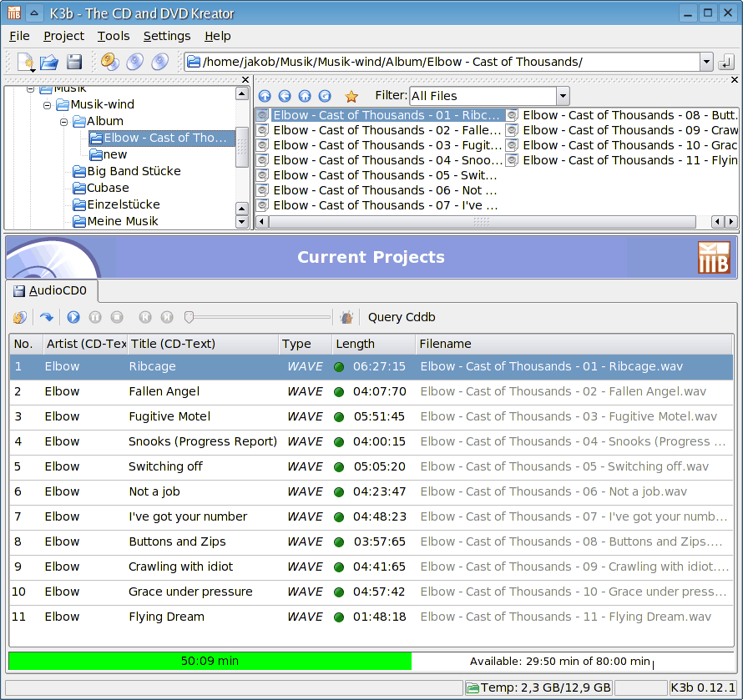Click the audio playback position slider

click(x=259, y=317)
